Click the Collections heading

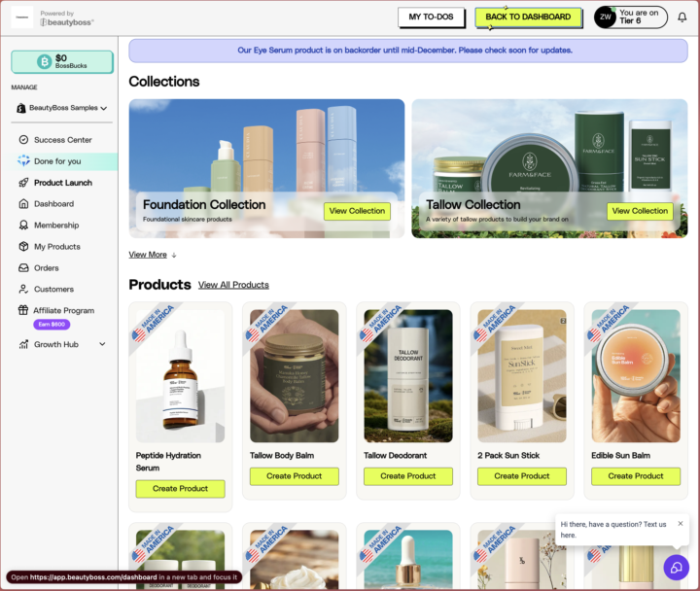[x=164, y=82]
